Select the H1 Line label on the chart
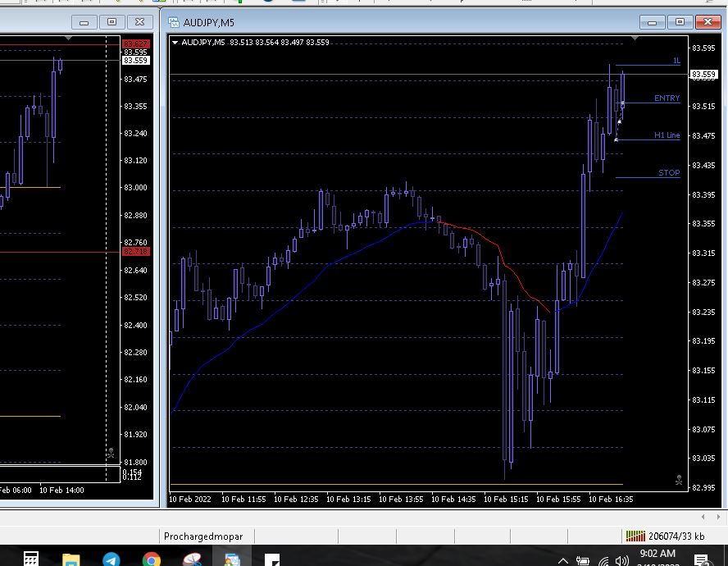This screenshot has height=566, width=728. click(667, 135)
